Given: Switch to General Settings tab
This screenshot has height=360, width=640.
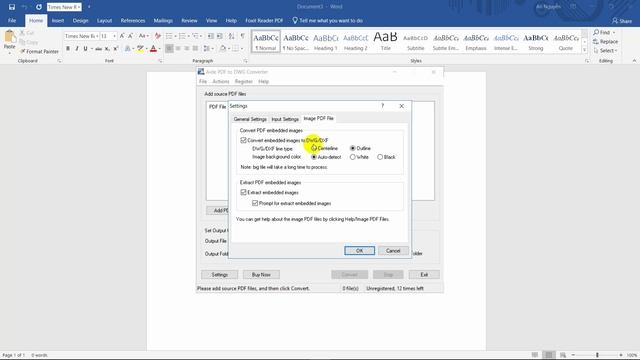Looking at the screenshot, I should (250, 119).
